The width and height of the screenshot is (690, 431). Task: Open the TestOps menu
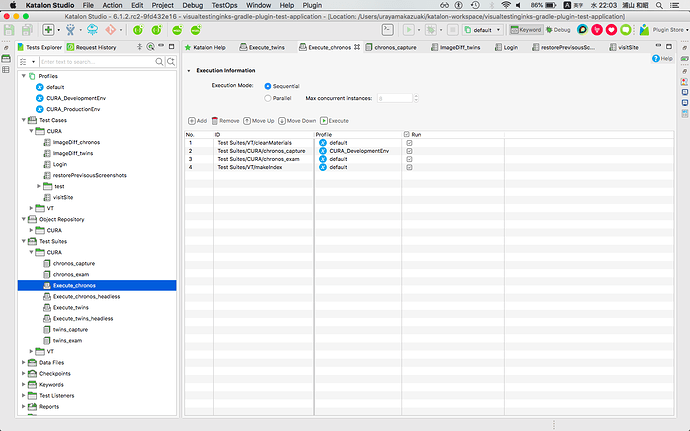point(224,5)
